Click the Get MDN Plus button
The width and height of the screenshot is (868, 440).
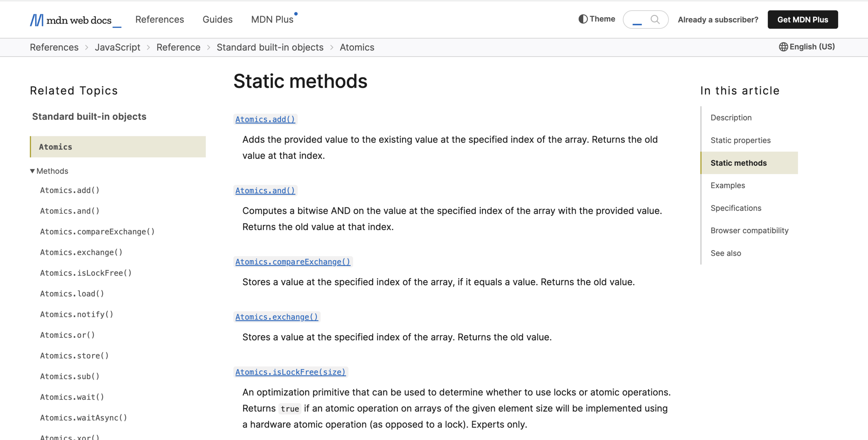[x=802, y=20]
